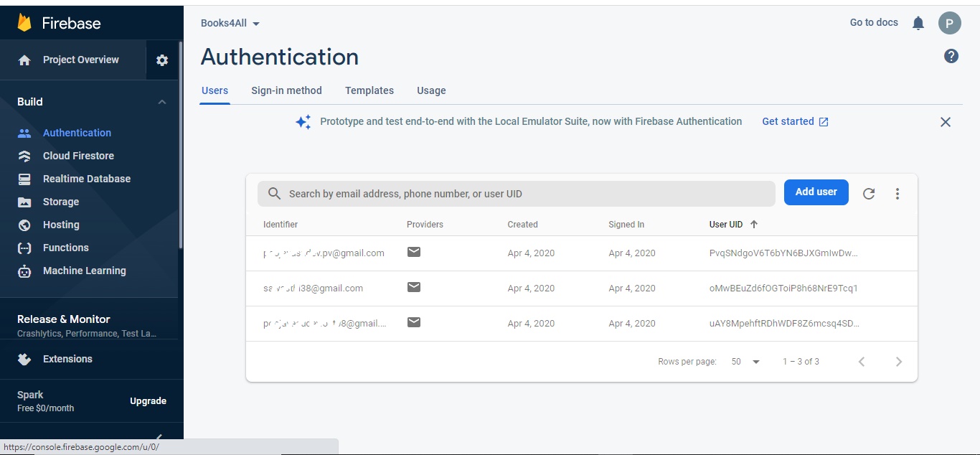Open project settings gear icon
The width and height of the screenshot is (980, 455).
[162, 60]
